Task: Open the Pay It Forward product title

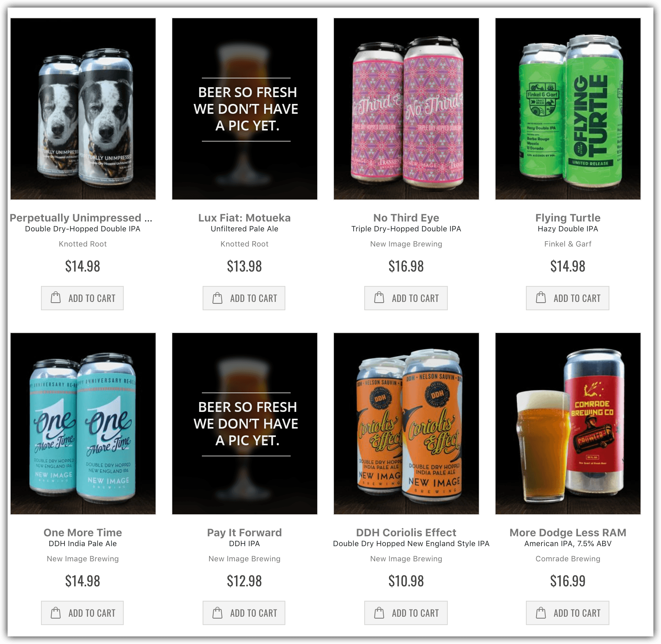Action: (x=244, y=532)
